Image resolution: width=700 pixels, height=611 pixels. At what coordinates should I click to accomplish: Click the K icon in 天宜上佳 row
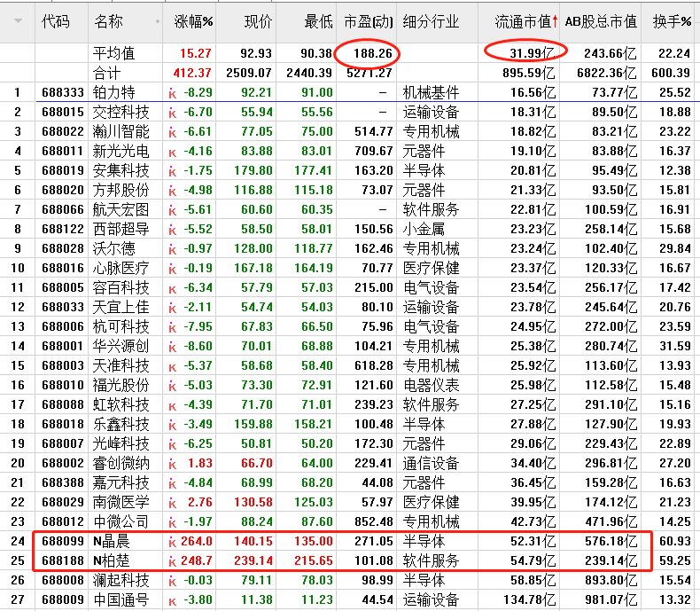click(x=172, y=309)
